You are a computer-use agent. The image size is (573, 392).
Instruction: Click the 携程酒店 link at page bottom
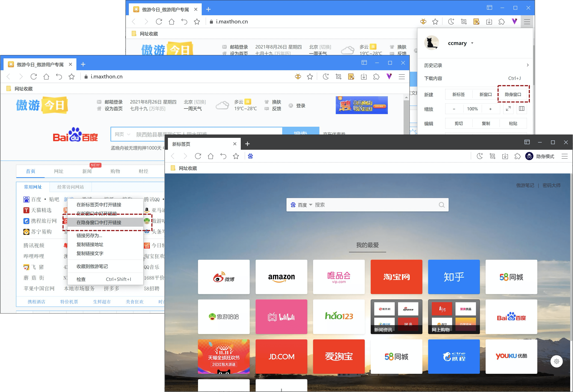pos(36,302)
